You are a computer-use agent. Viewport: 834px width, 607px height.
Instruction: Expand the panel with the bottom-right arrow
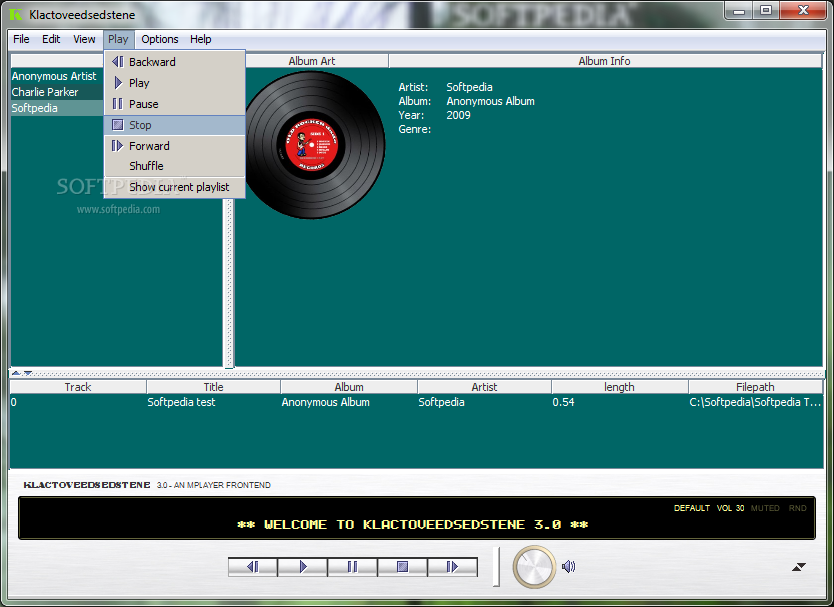pyautogui.click(x=798, y=567)
